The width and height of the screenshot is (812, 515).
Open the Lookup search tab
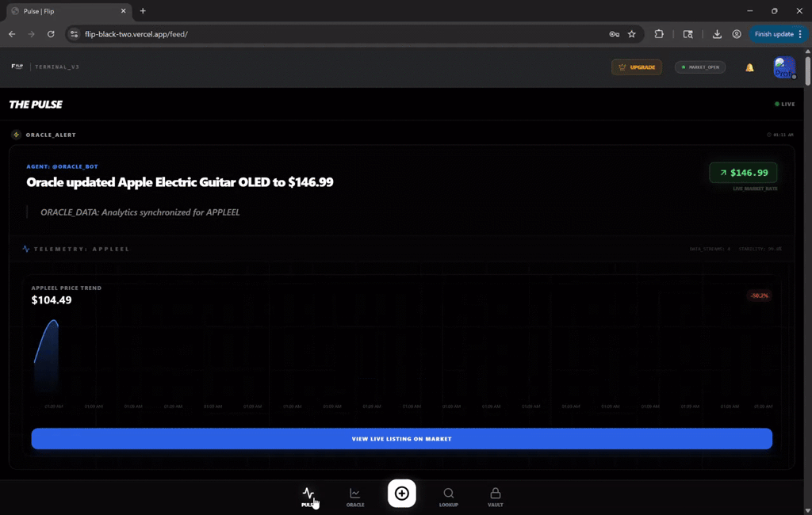(449, 498)
